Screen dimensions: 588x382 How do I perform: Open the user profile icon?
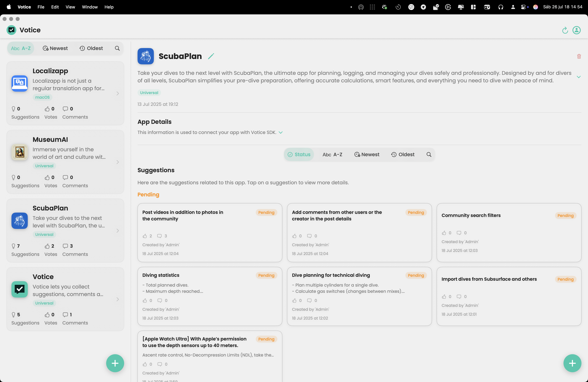[576, 30]
